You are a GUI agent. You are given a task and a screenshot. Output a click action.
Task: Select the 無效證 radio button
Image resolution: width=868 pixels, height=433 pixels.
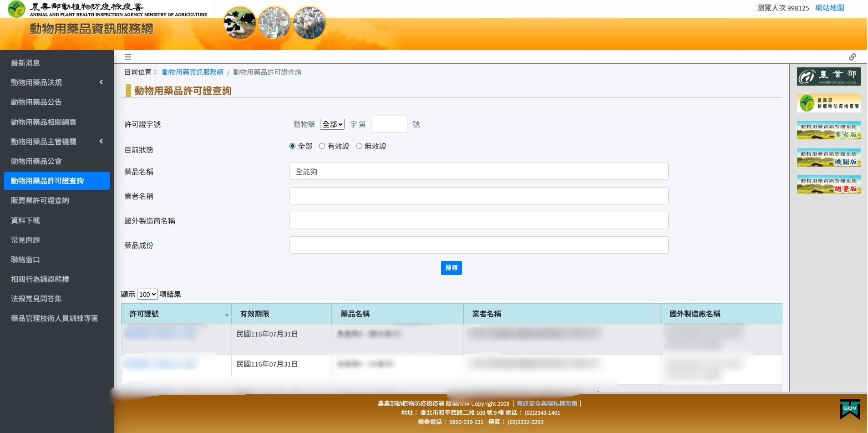point(360,146)
